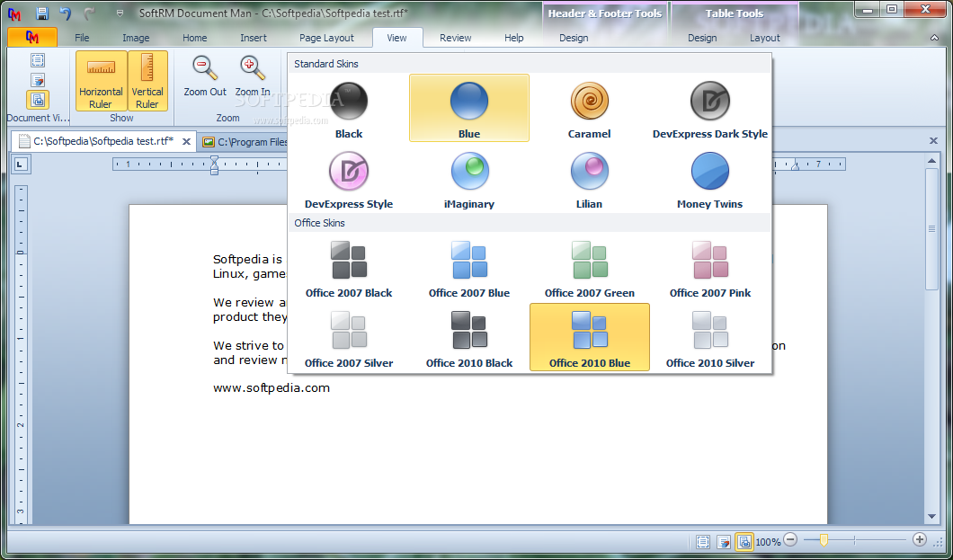The height and width of the screenshot is (560, 953).
Task: Switch to top document view in ribbon
Action: coord(38,60)
